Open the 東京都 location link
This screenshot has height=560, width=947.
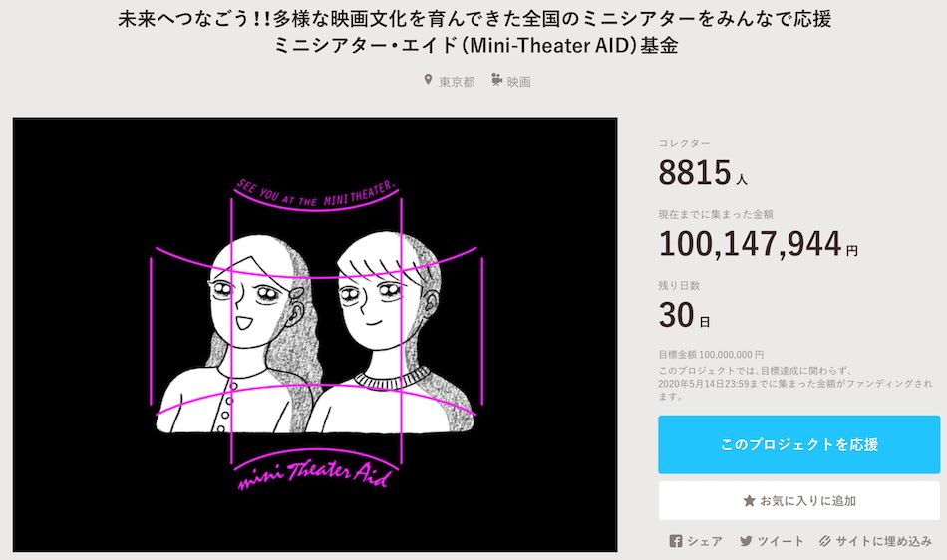click(457, 81)
